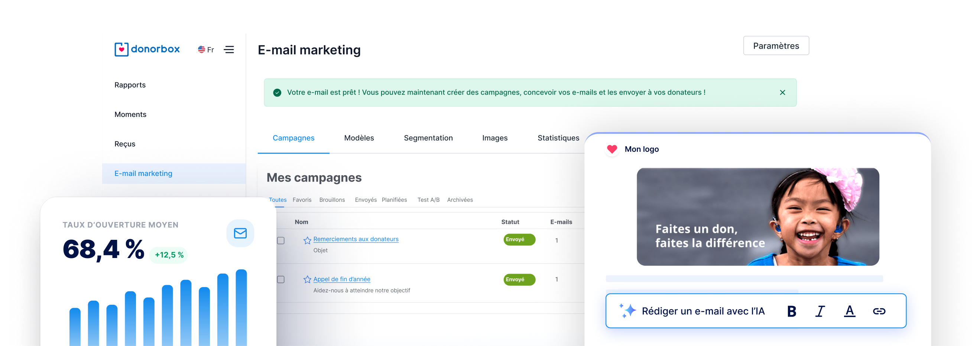
Task: Check the Appel de fin d'année row checkbox
Action: coord(281,280)
